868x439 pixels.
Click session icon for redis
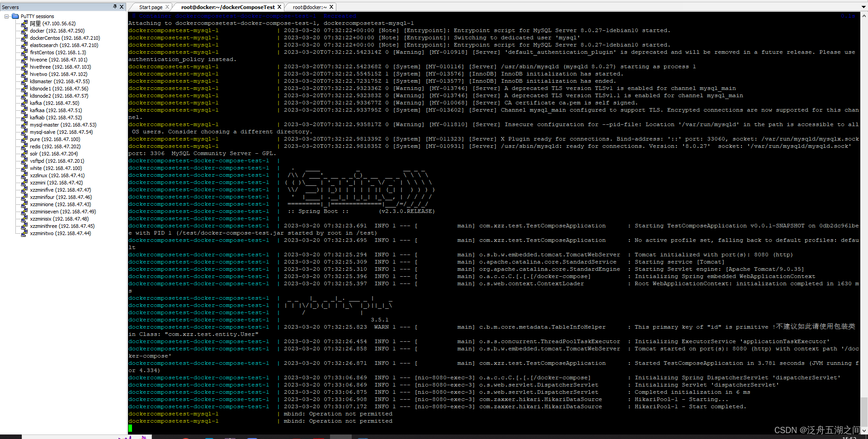(x=24, y=146)
